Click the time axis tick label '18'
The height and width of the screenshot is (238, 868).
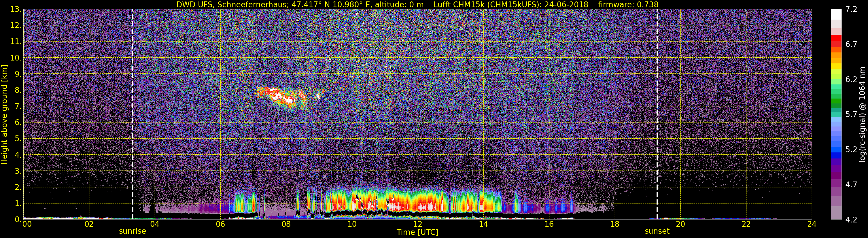click(614, 224)
